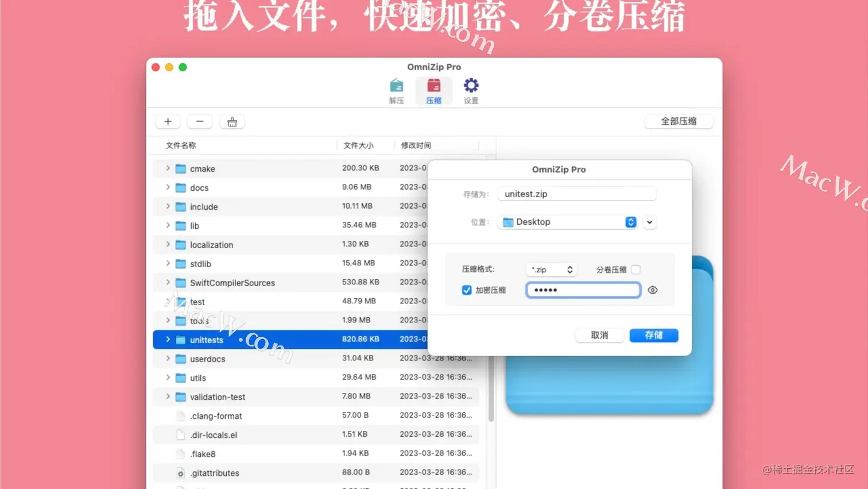The image size is (868, 489).
Task: Click the 全部压缩 button
Action: click(x=679, y=121)
